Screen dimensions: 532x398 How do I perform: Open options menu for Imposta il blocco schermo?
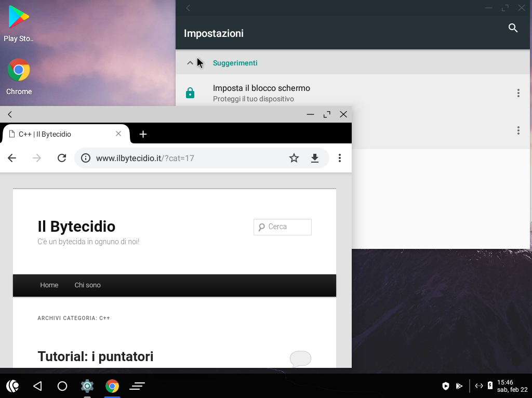(518, 93)
